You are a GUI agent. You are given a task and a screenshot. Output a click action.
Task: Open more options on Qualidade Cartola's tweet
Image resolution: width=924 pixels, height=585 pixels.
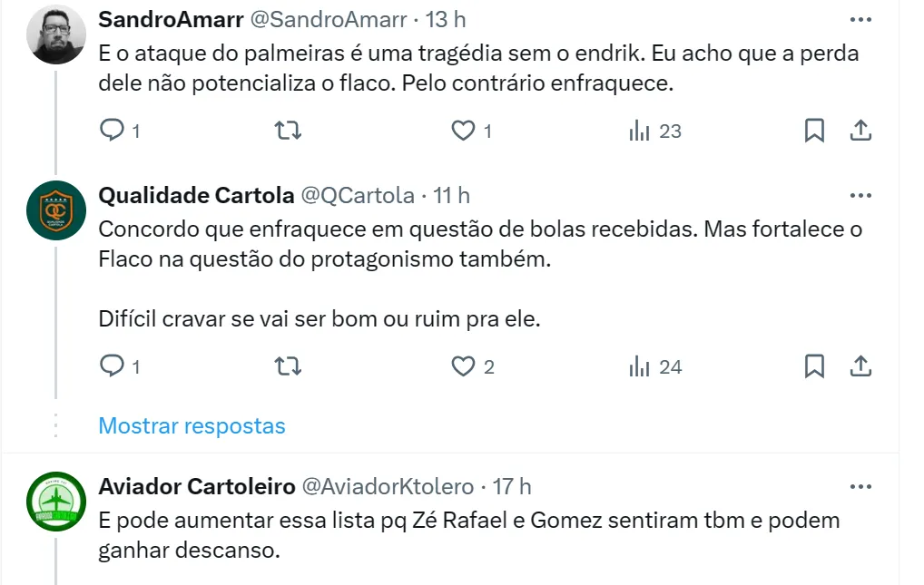(x=860, y=195)
